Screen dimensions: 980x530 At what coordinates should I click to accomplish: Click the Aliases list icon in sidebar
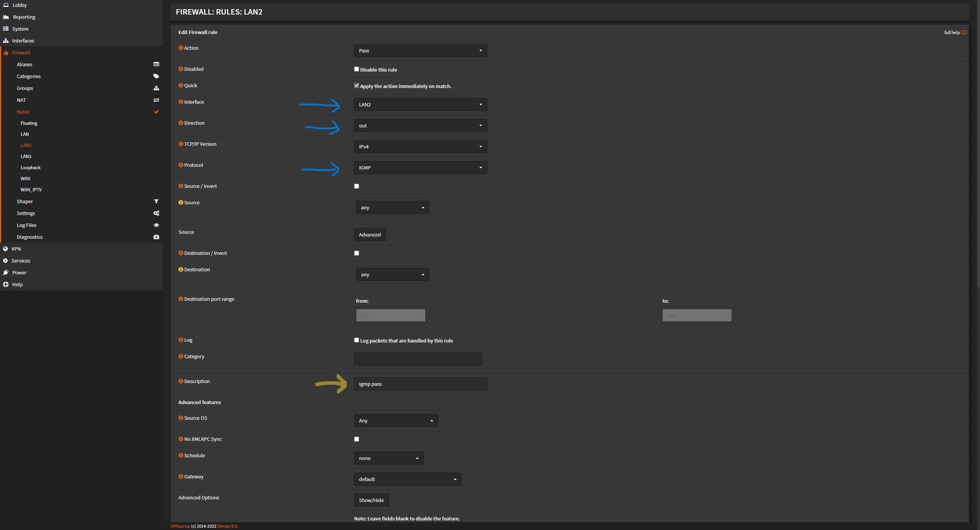(156, 64)
